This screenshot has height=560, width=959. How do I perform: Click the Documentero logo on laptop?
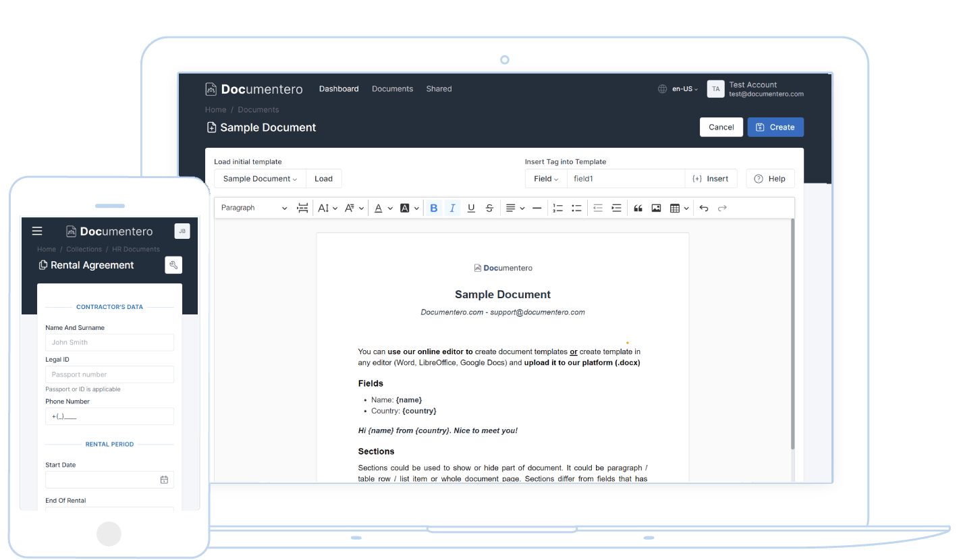pos(254,89)
